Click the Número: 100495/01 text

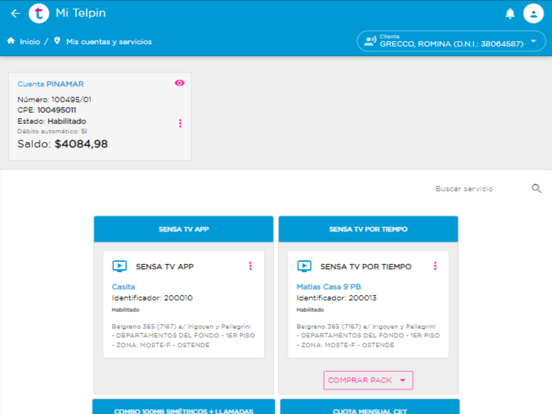coord(55,100)
